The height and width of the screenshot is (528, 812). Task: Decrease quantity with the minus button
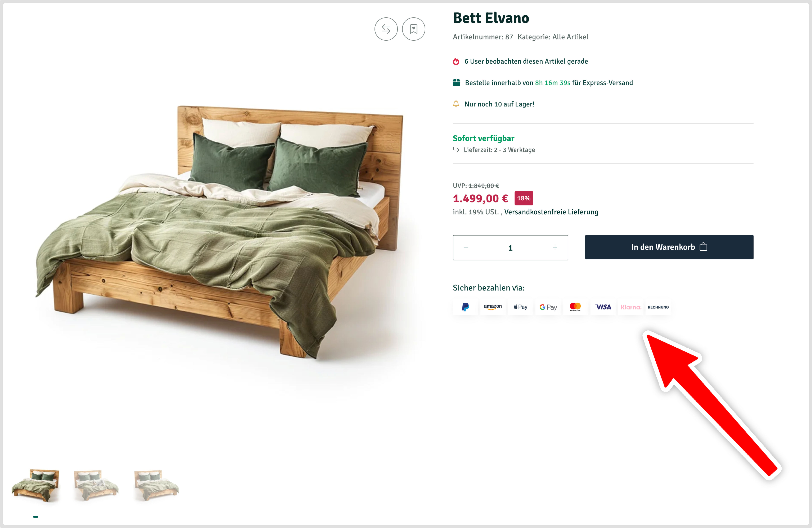466,247
